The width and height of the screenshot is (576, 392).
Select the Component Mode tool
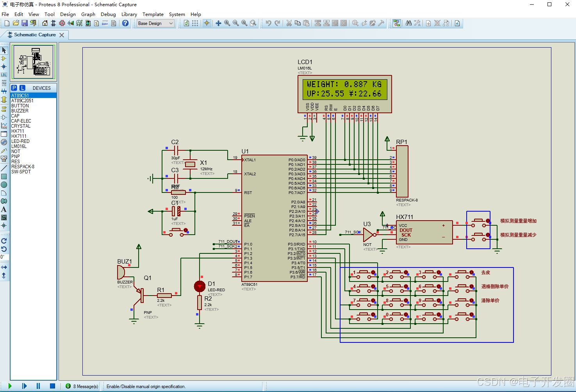[4, 59]
